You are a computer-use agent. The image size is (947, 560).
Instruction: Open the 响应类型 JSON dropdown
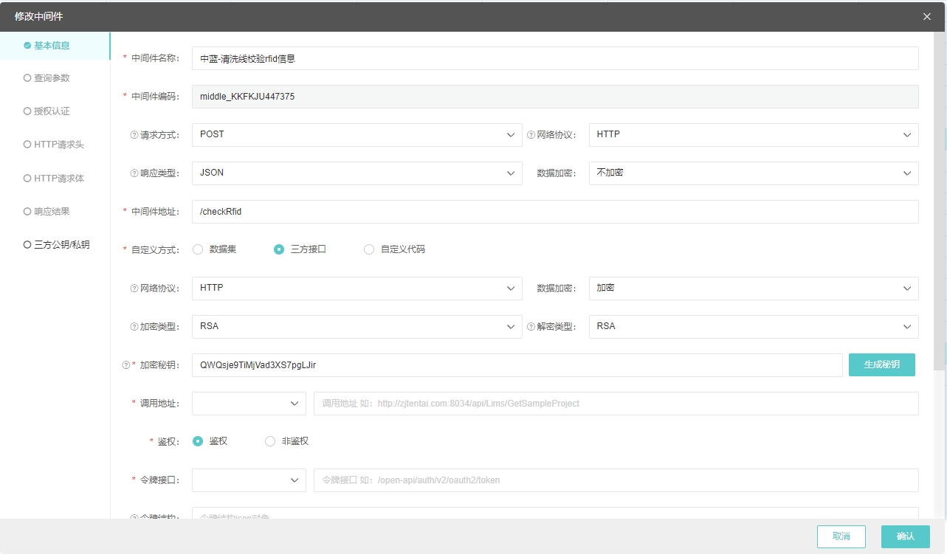(x=357, y=173)
